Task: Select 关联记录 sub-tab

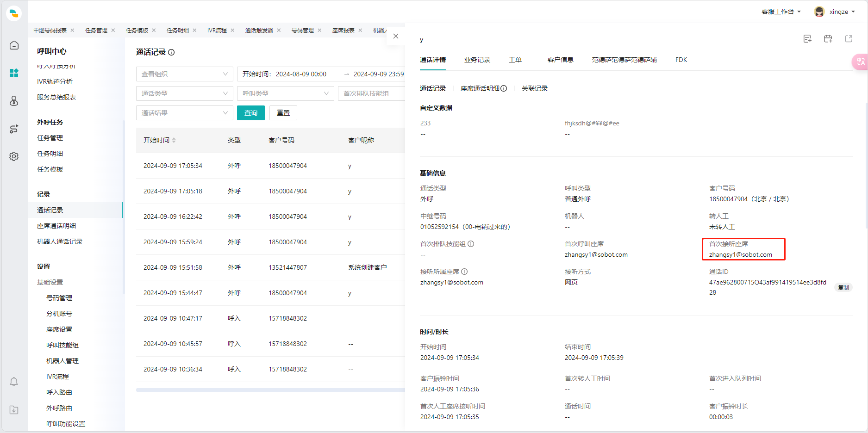Action: click(535, 88)
